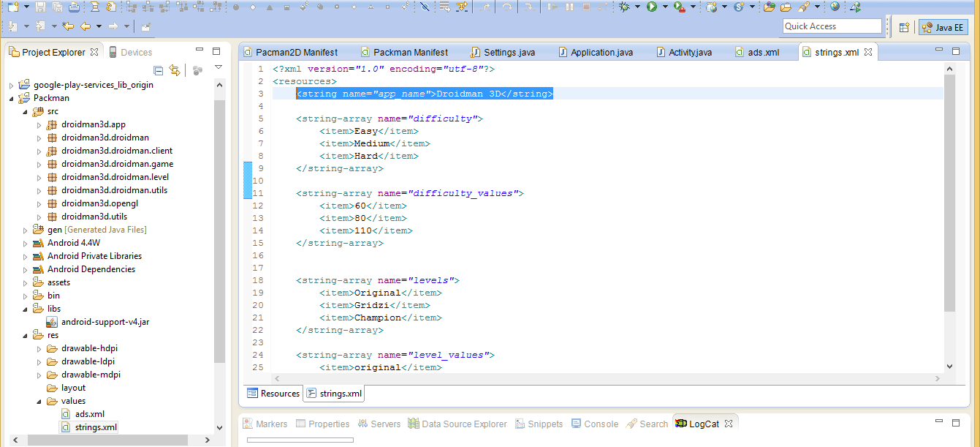Open the Back history dropdown arrow
Viewport: 980px width, 447px height.
pos(99,26)
